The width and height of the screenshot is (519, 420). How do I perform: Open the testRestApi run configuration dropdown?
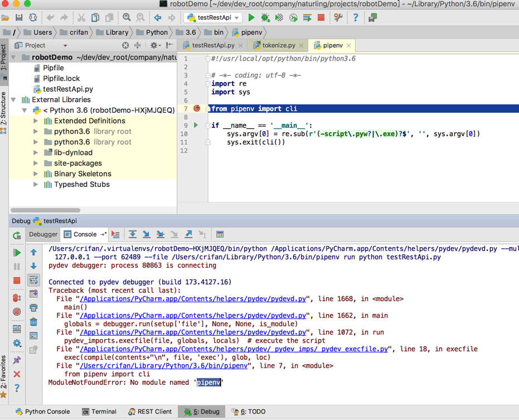tap(214, 18)
